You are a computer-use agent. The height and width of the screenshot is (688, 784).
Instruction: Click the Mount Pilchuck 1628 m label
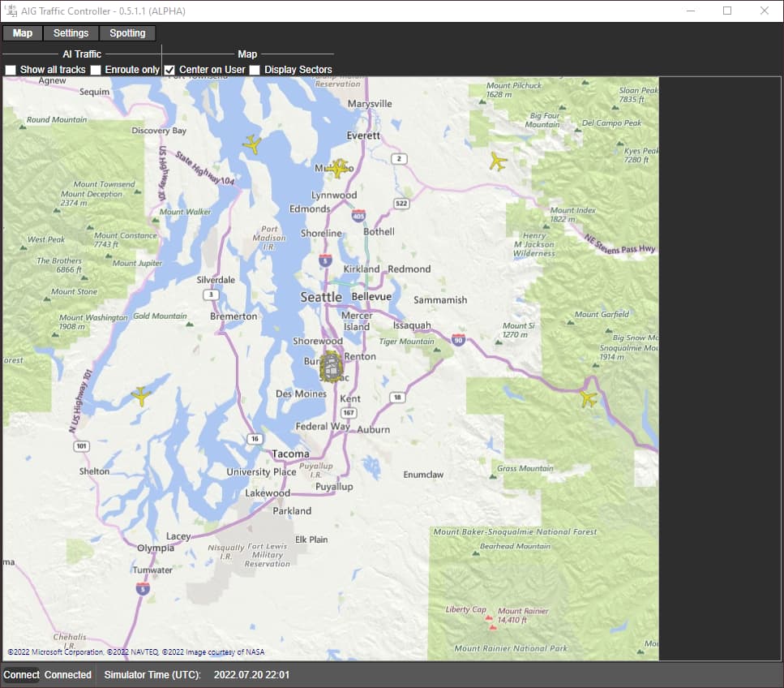click(514, 90)
